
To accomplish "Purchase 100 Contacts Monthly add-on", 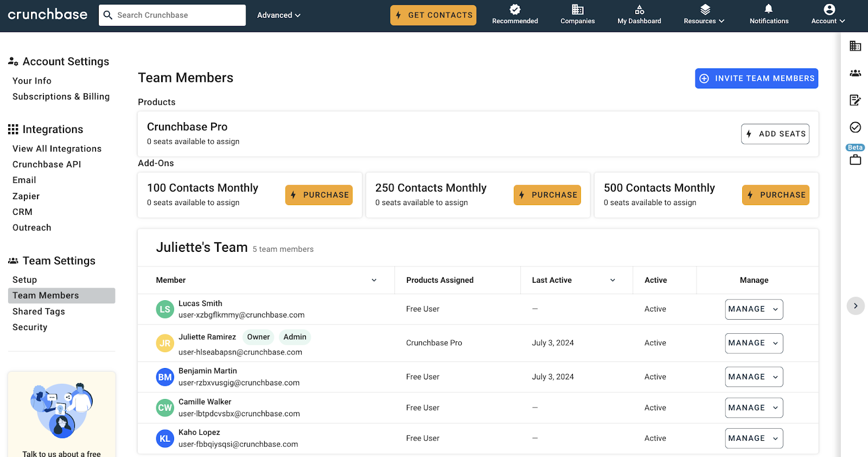I will coord(319,195).
